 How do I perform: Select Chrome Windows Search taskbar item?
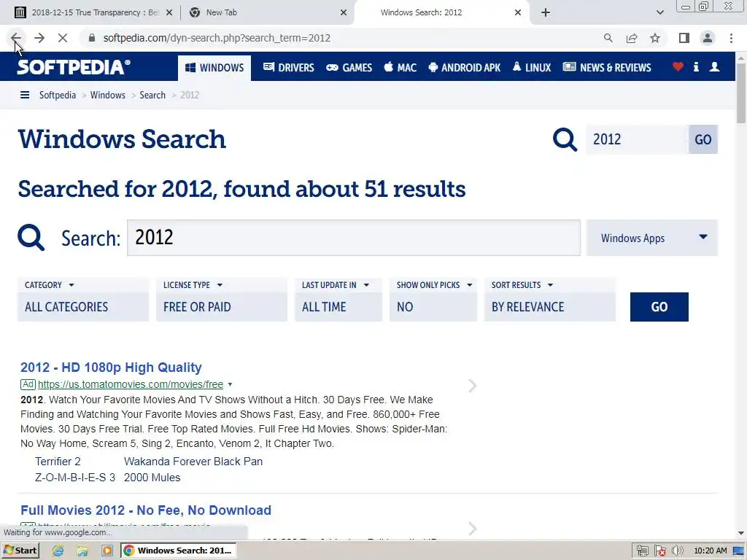(x=179, y=551)
